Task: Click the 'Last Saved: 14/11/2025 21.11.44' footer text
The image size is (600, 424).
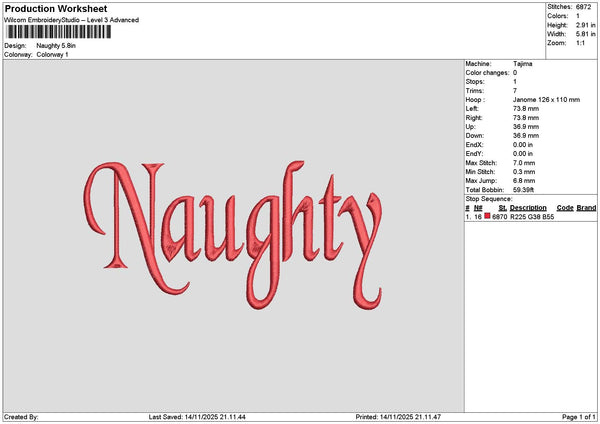Action: pos(197,417)
